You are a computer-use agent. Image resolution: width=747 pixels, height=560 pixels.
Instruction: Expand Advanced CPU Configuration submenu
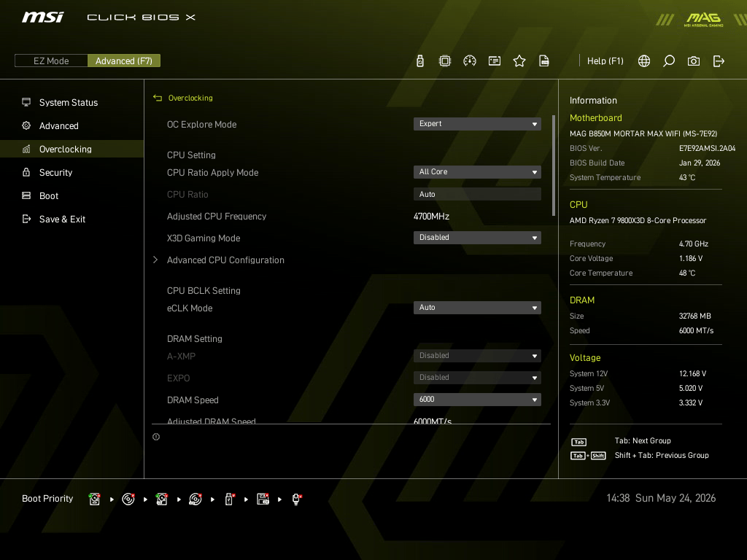click(x=225, y=260)
